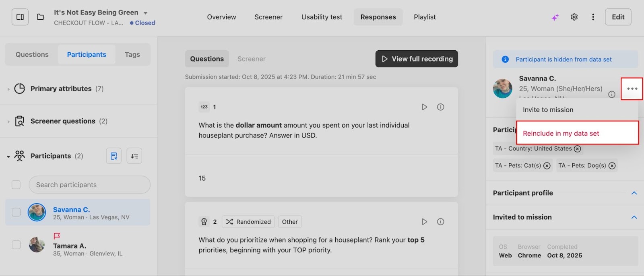Screen dimensions: 644x276
Task: Switch to the Usability test tab
Action: [x=322, y=17]
